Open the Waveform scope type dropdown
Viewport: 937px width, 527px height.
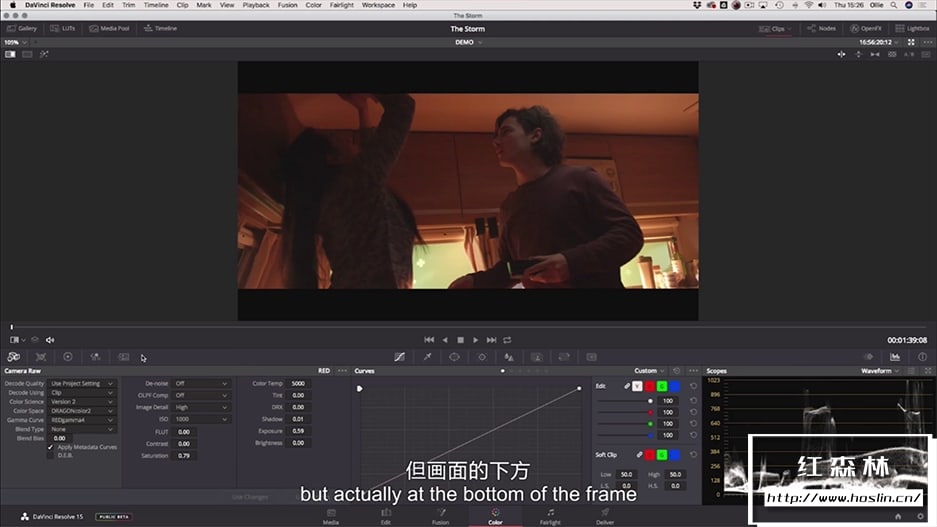pos(880,371)
